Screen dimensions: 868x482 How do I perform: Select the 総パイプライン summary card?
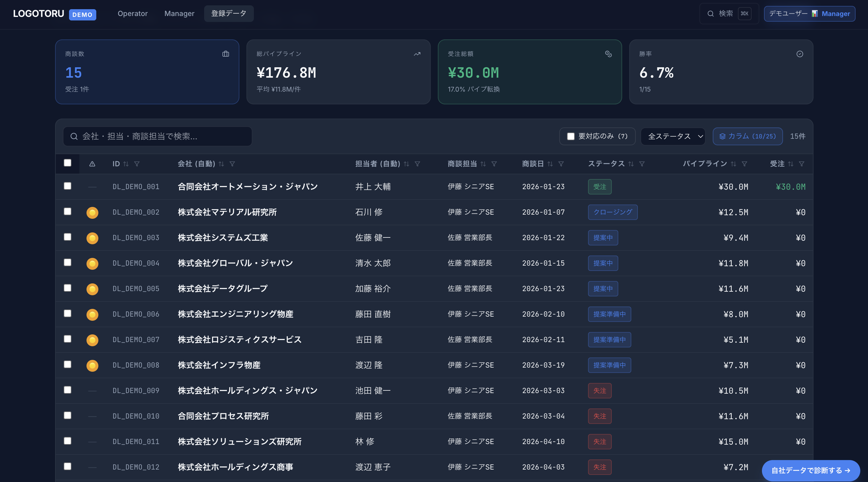tap(338, 72)
